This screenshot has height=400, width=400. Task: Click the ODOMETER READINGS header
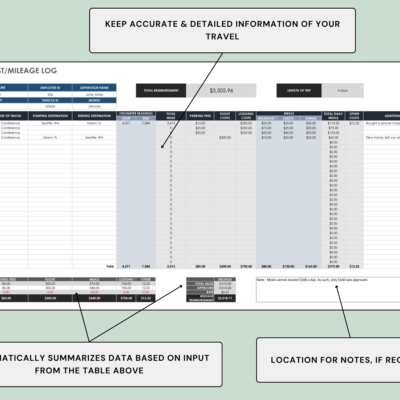136,114
